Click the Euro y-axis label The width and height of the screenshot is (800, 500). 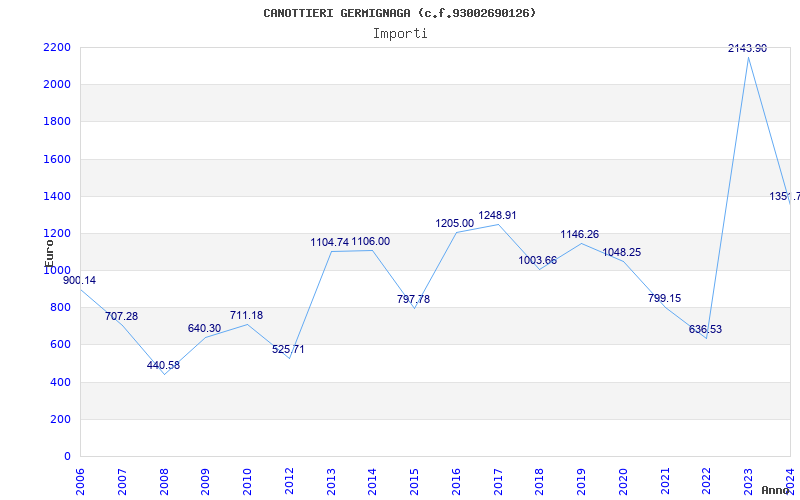49,254
